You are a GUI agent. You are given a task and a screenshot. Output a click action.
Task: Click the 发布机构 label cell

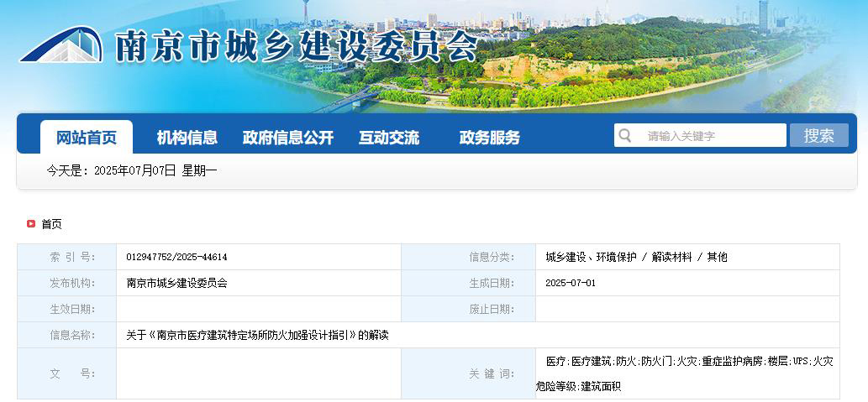click(x=67, y=283)
